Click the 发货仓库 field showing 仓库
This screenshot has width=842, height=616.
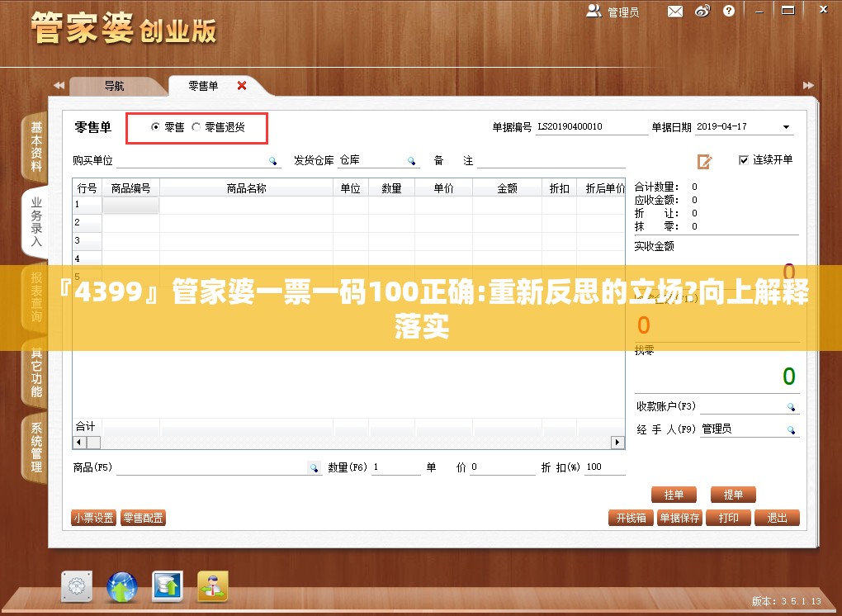coord(378,160)
